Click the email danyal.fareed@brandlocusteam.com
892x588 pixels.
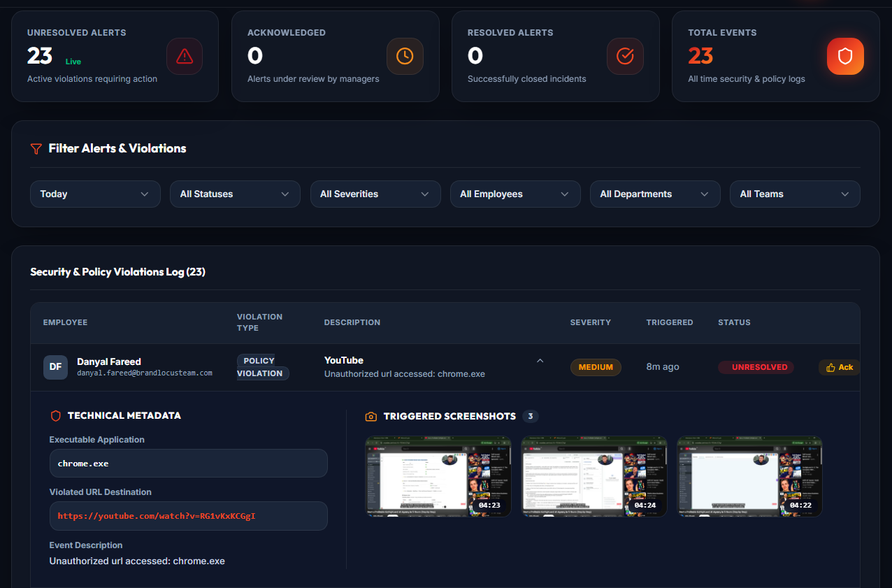145,373
